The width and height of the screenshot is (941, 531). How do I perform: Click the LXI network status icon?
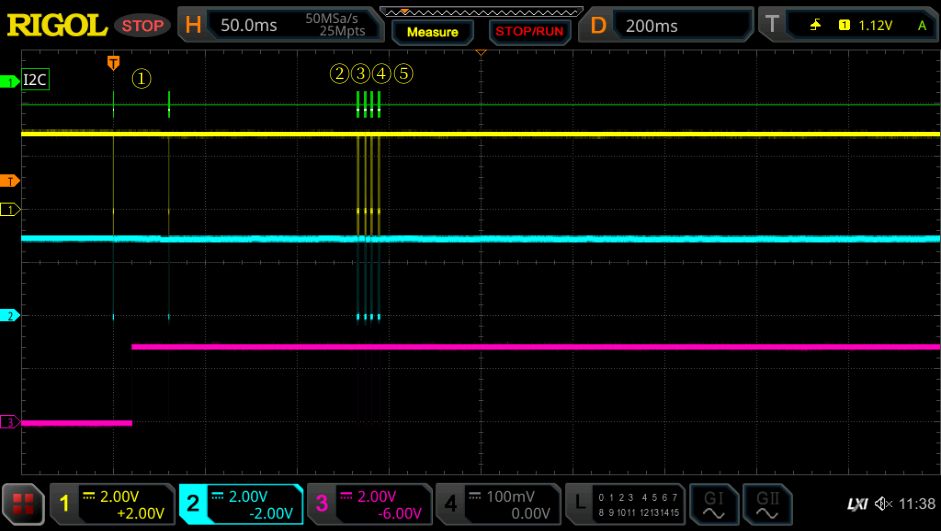click(x=858, y=504)
